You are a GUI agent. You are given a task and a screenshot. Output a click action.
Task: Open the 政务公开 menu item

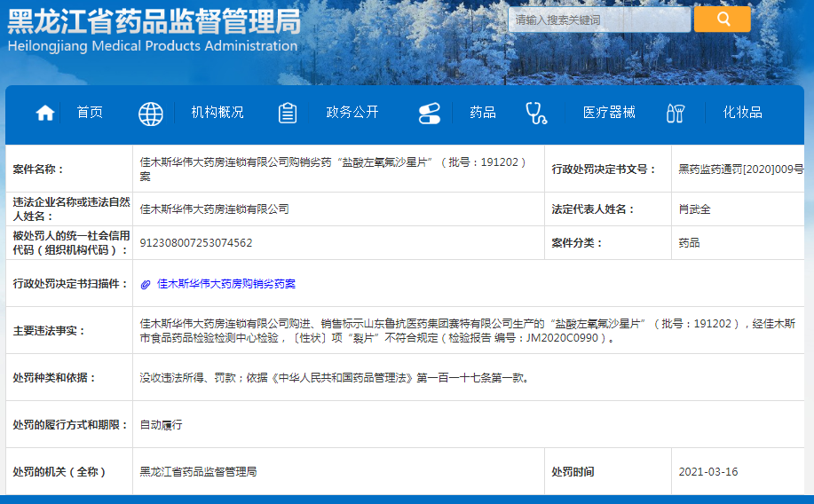tap(352, 112)
